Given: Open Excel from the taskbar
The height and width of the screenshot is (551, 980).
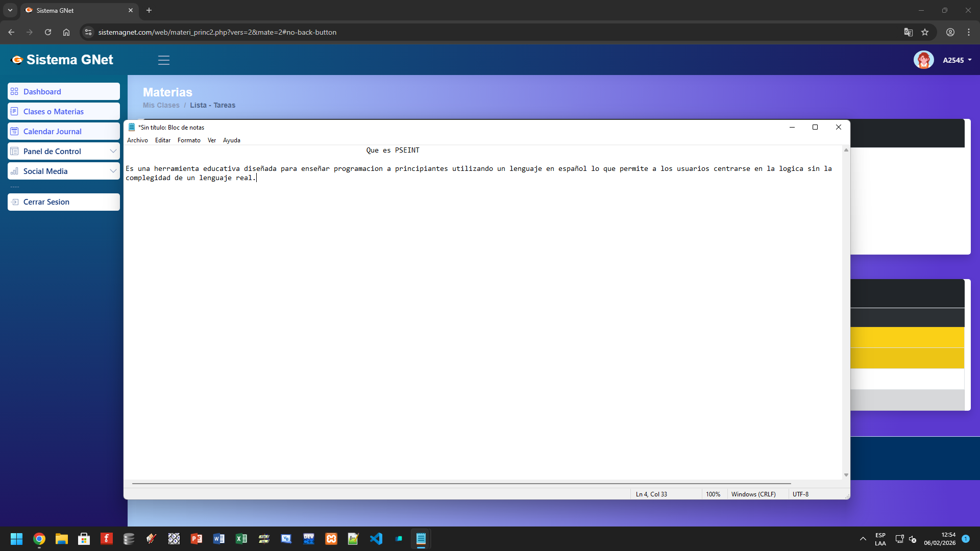Looking at the screenshot, I should [241, 539].
